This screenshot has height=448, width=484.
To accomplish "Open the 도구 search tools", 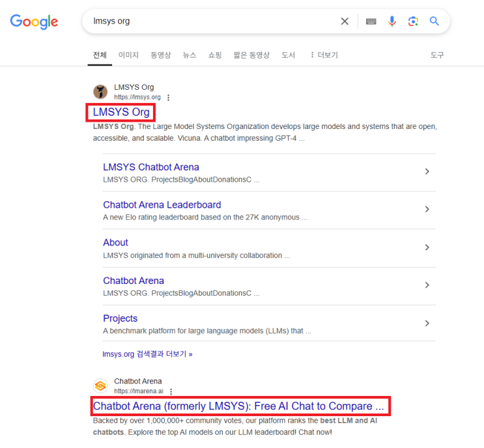I will [x=437, y=55].
